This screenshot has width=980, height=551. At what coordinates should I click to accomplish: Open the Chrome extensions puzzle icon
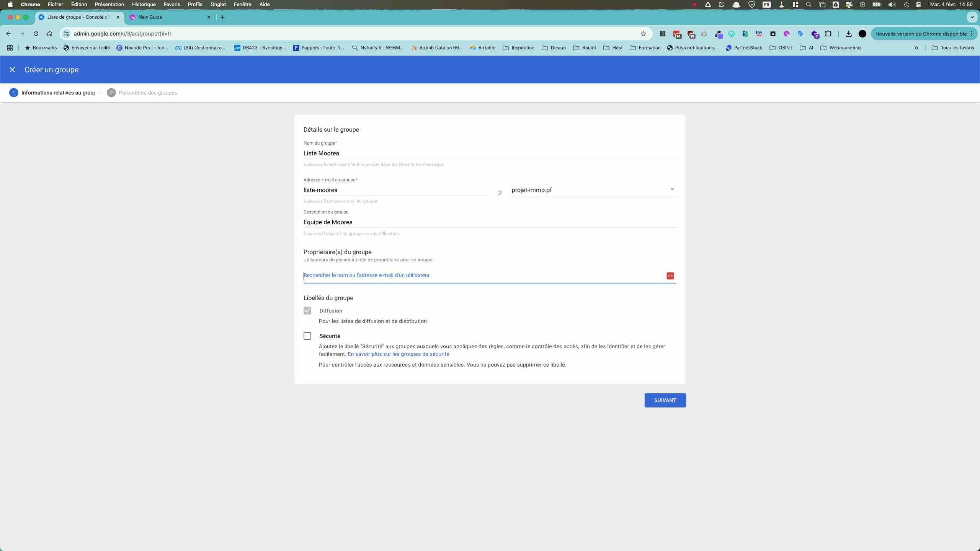pos(828,34)
